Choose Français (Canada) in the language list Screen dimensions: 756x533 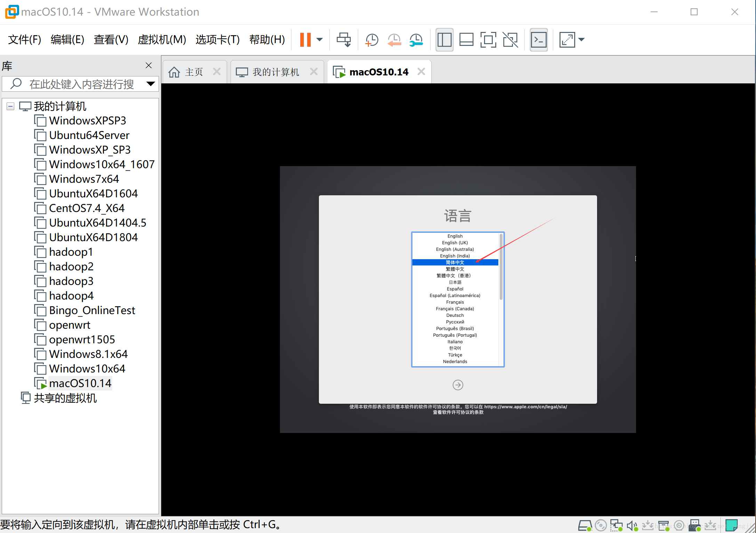click(455, 309)
